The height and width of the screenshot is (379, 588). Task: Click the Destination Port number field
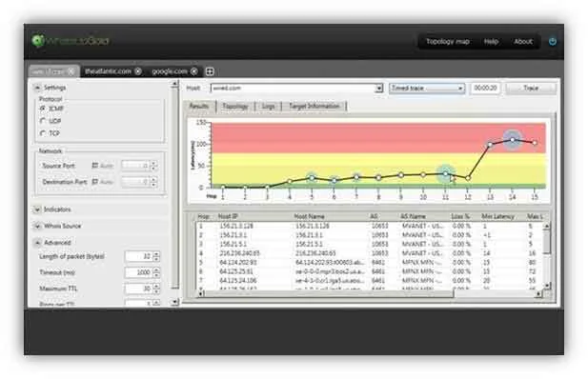coord(135,182)
